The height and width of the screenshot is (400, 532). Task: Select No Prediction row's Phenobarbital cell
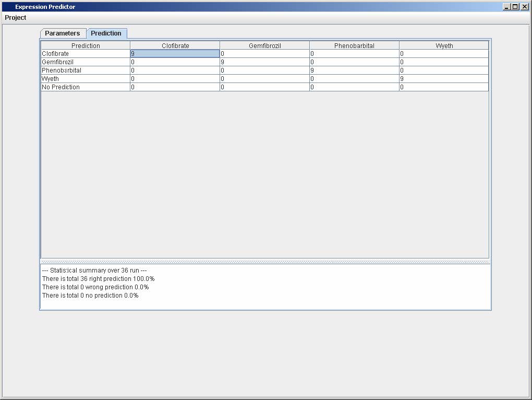(354, 87)
